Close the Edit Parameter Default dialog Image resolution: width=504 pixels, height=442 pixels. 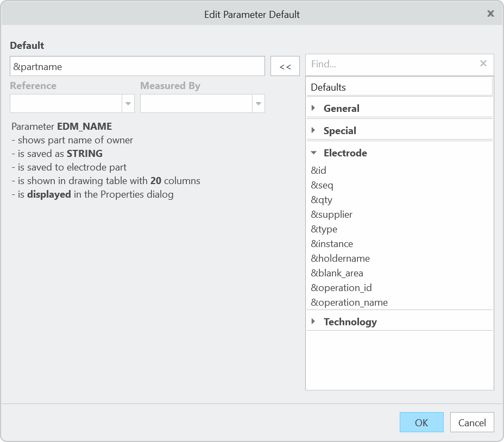[490, 14]
